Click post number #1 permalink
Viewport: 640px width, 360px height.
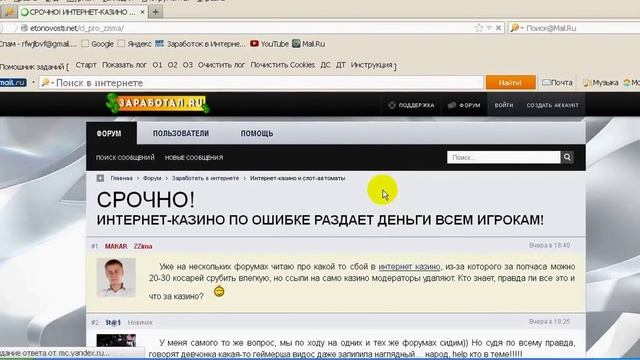95,246
